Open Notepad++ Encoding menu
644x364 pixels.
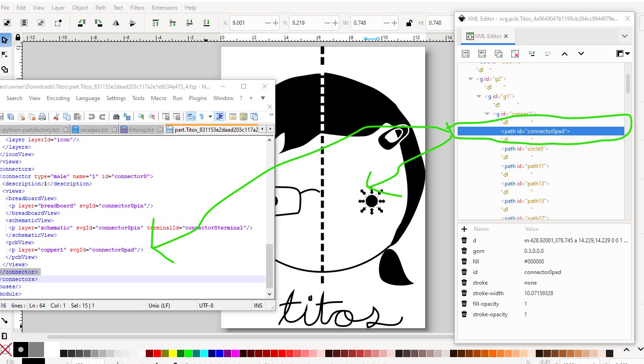point(58,98)
